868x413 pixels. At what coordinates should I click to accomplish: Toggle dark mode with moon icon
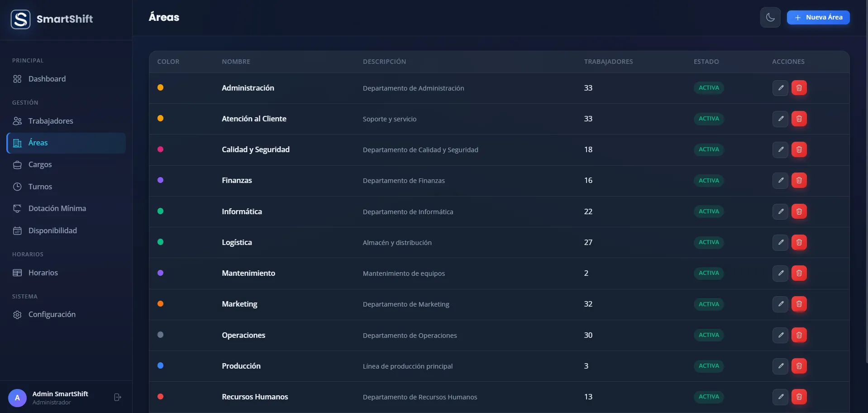(770, 18)
